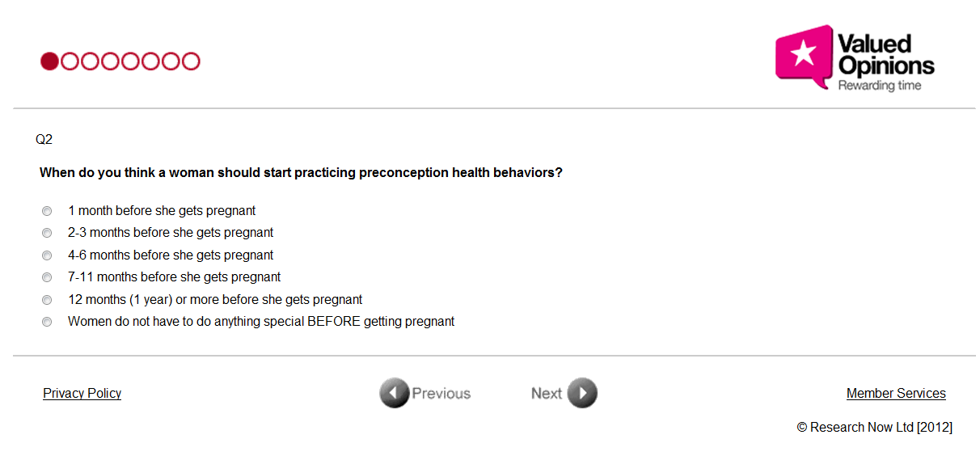Viewport: 980px width, 460px height.
Task: Click the Research Now Ltd copyright text
Action: click(874, 428)
